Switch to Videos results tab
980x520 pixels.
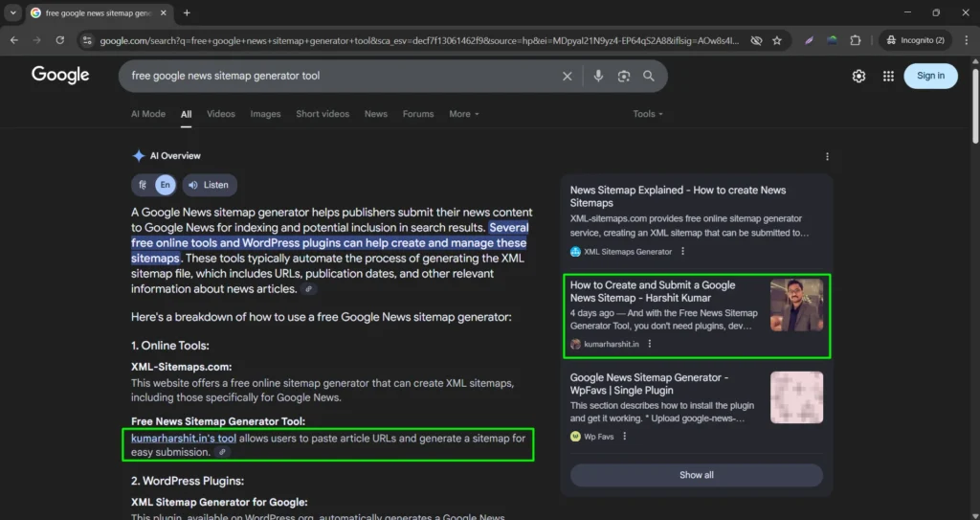221,114
